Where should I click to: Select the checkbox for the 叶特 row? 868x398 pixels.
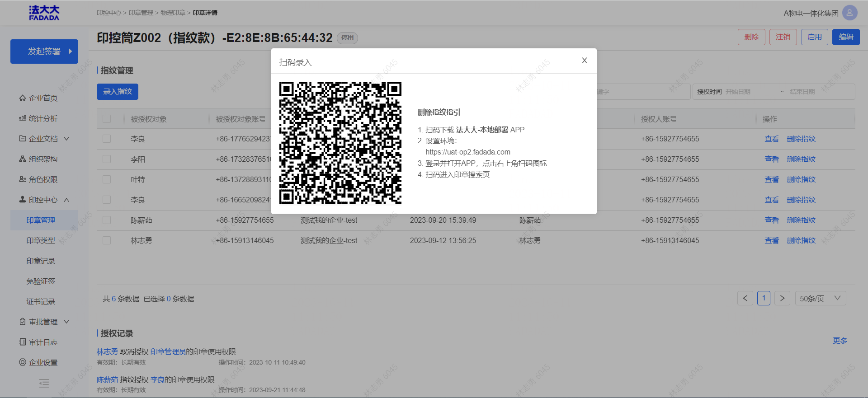[107, 179]
